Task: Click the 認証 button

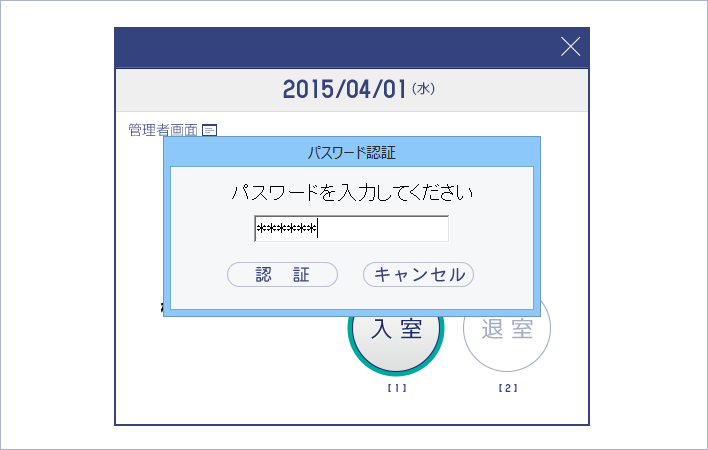Action: [x=282, y=274]
